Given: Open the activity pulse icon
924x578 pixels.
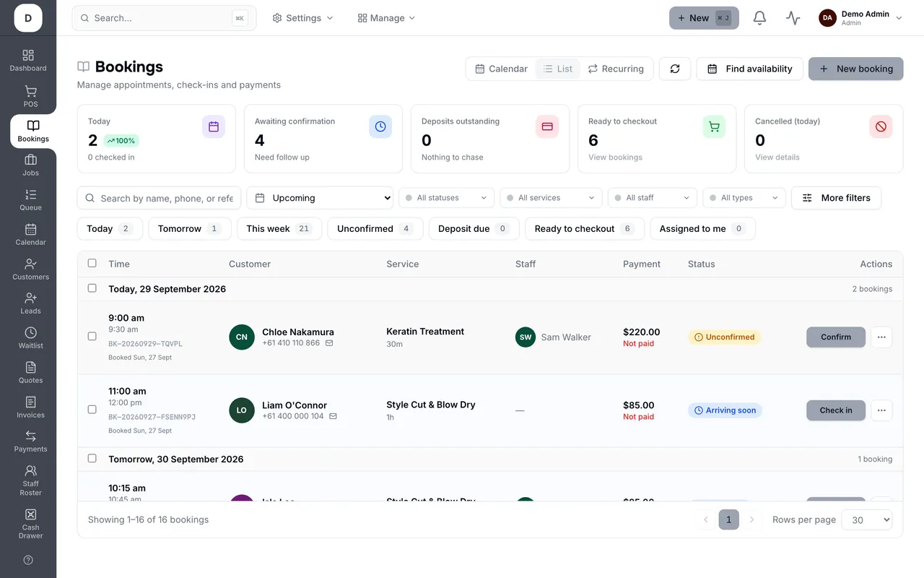Looking at the screenshot, I should pyautogui.click(x=793, y=18).
